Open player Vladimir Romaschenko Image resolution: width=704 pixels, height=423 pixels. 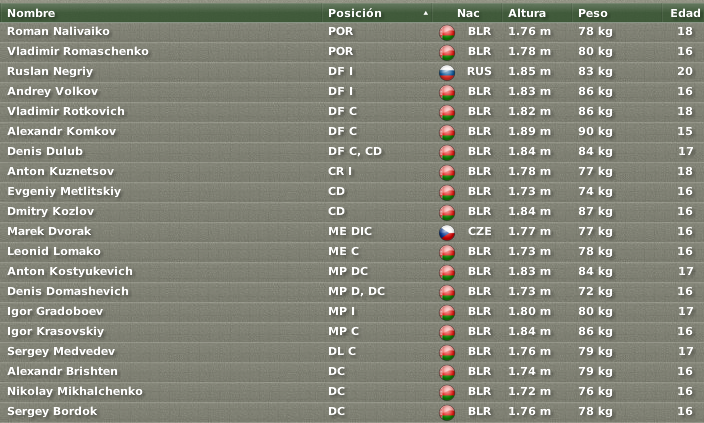click(x=78, y=51)
